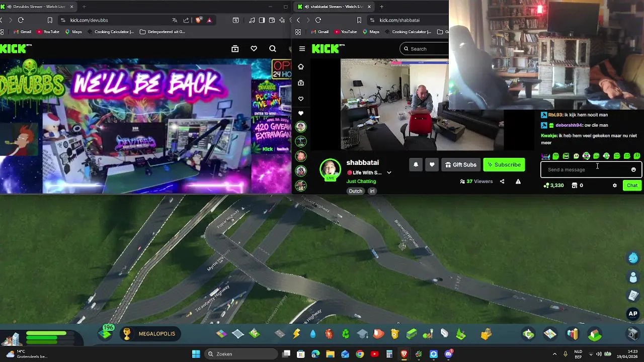Open Following heart in Kick sidebar
Image resolution: width=644 pixels, height=362 pixels.
click(x=301, y=99)
